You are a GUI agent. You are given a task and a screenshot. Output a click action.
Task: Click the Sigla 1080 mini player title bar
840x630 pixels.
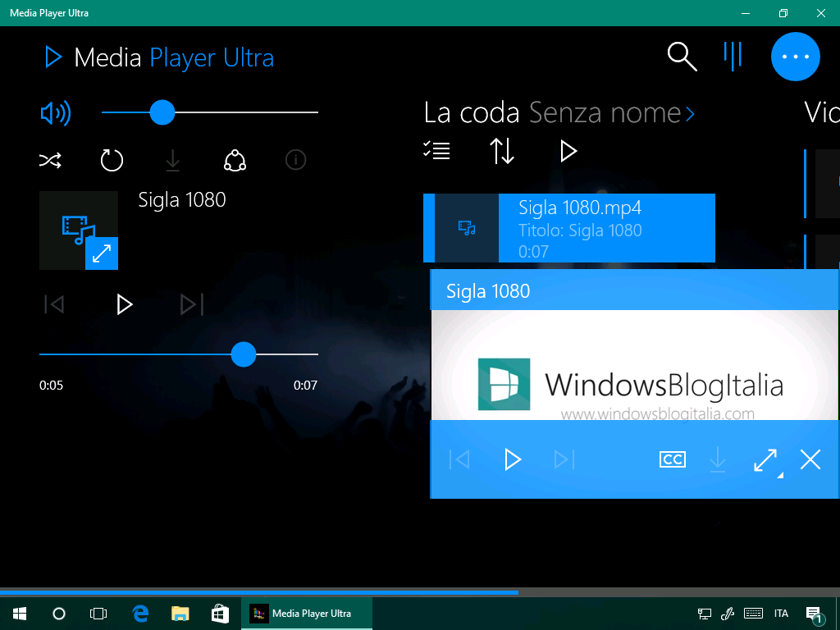[635, 290]
